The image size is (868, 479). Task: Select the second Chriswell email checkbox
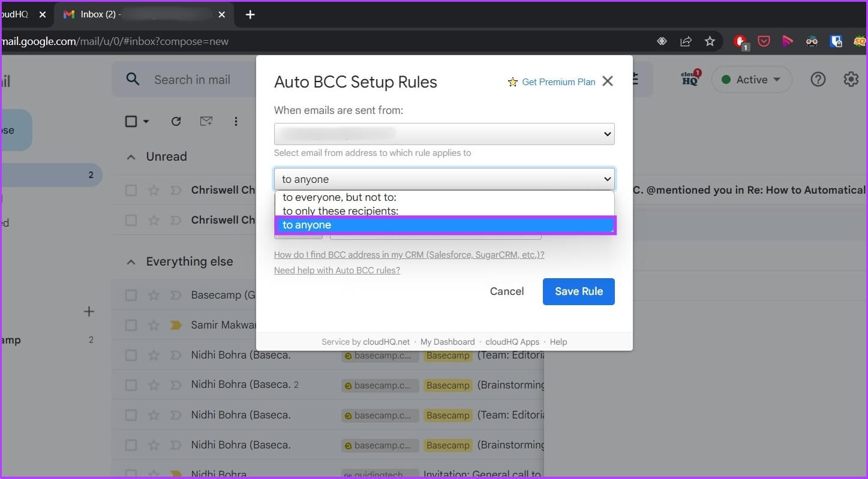coord(131,220)
